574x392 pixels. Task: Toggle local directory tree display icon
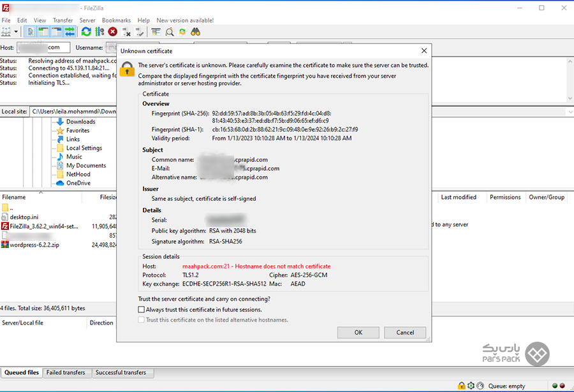pyautogui.click(x=43, y=33)
